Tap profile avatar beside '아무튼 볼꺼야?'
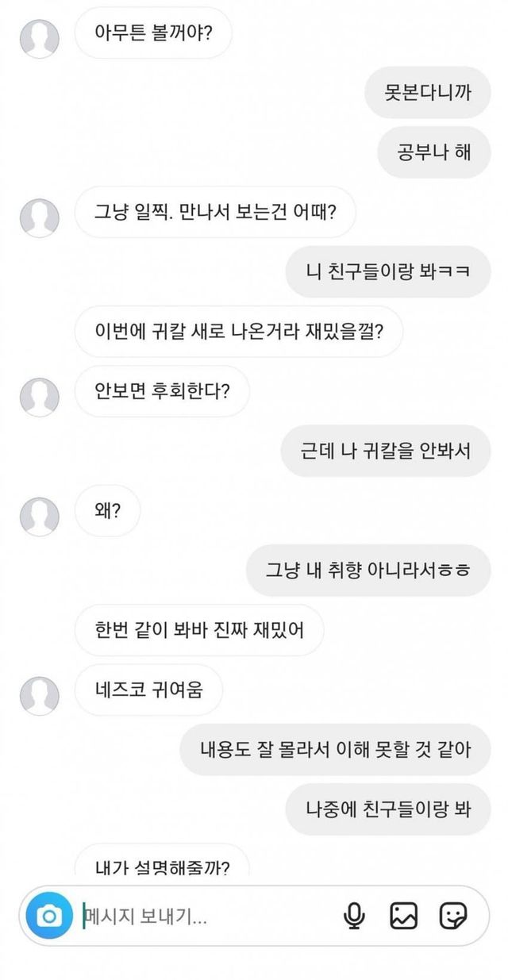The width and height of the screenshot is (508, 980). [39, 38]
